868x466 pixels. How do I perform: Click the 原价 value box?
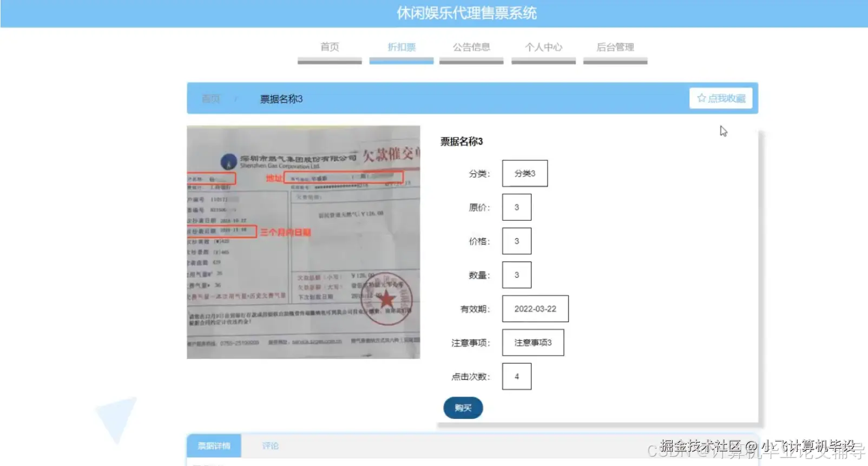coord(517,207)
